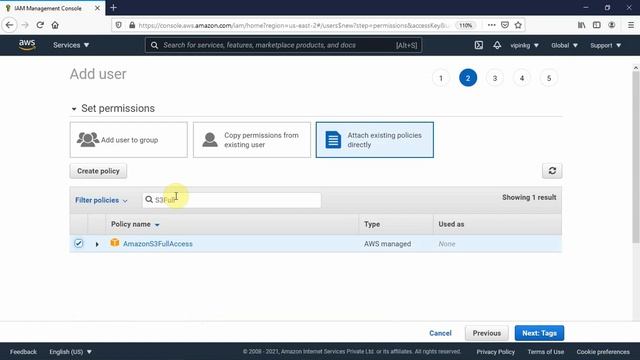640x360 pixels.
Task: Click the Showing 1 result text
Action: [x=529, y=197]
